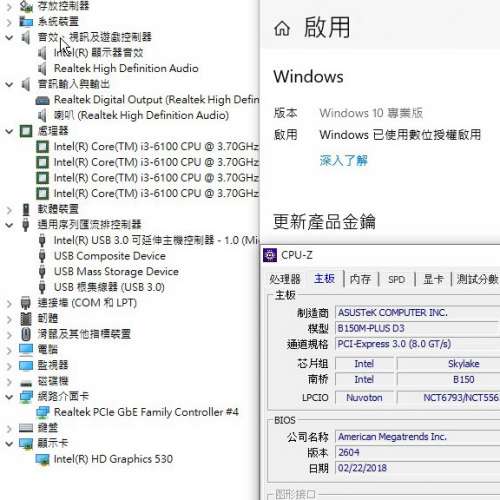Expand the 監視器 monitors node

(9, 366)
